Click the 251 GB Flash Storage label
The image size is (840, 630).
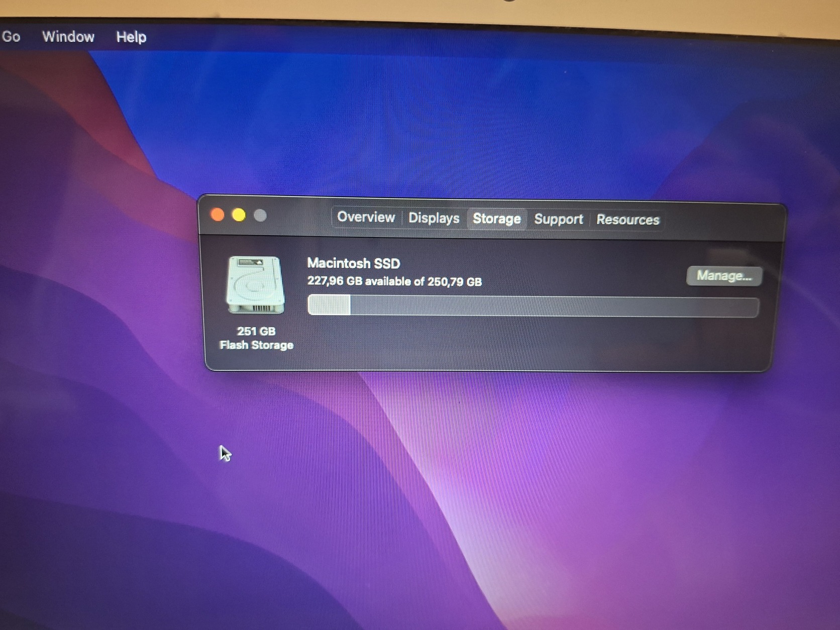pos(256,338)
